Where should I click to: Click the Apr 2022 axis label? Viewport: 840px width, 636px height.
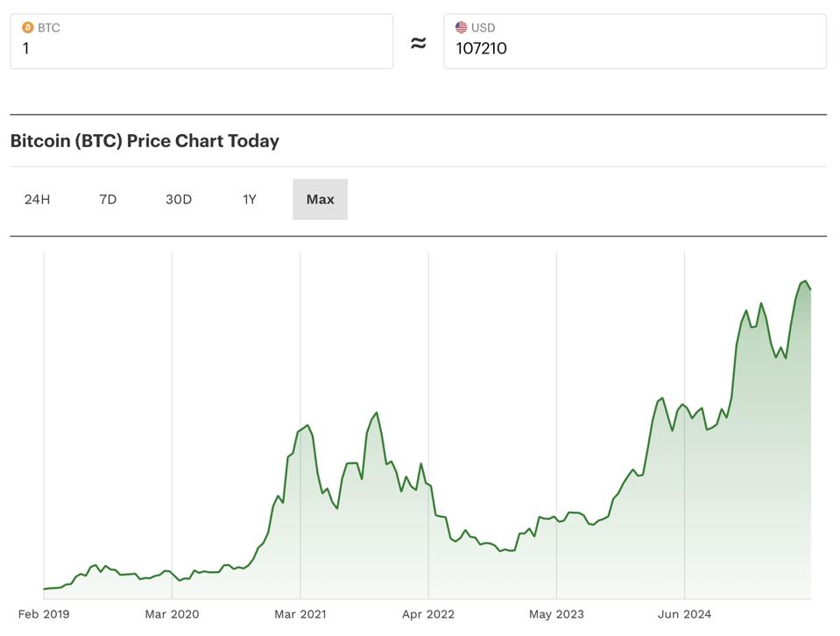tap(428, 615)
